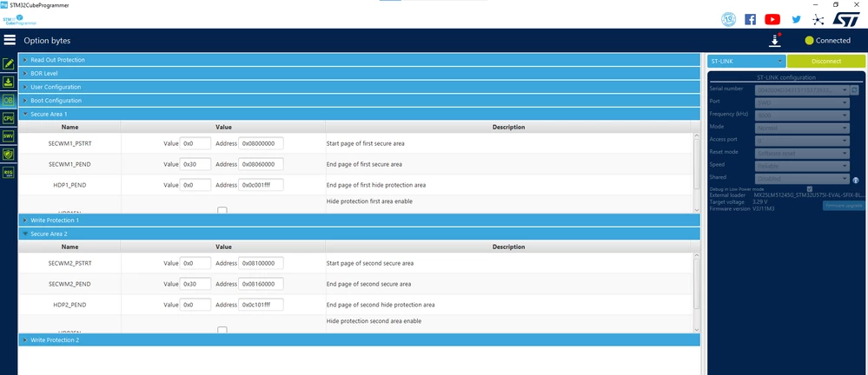Open ST Facebook page icon
The width and height of the screenshot is (868, 375).
750,19
